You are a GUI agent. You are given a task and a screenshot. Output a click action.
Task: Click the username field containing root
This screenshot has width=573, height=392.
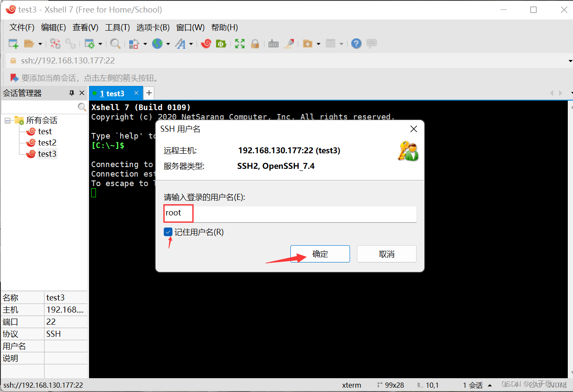tap(290, 214)
